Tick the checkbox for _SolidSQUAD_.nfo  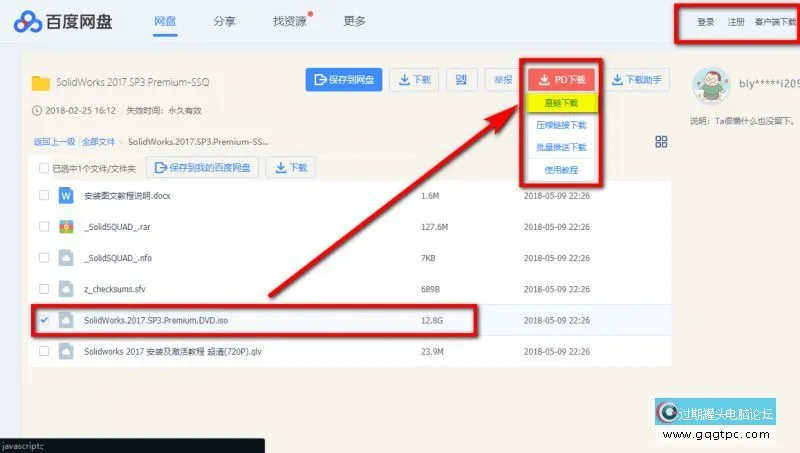[x=44, y=258]
